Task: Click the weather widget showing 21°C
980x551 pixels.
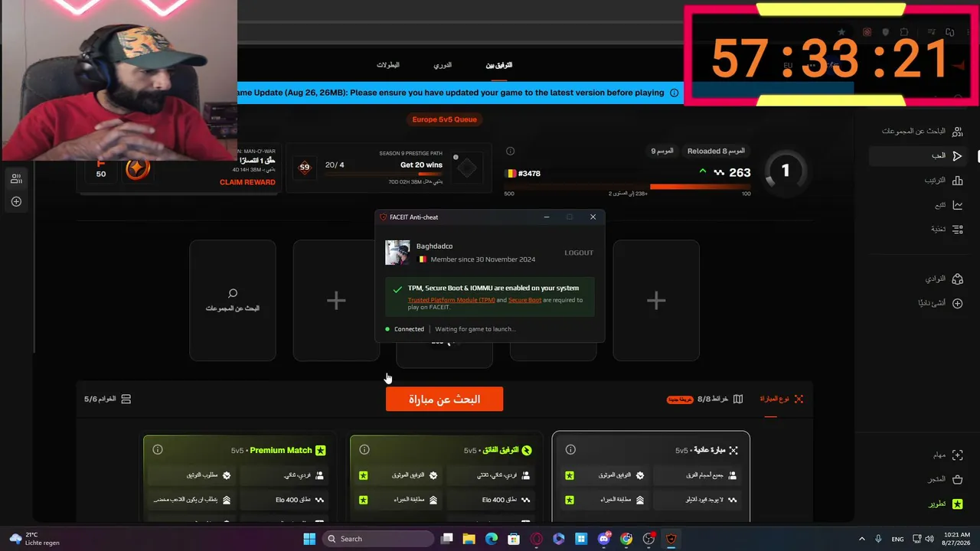Action: (34, 539)
